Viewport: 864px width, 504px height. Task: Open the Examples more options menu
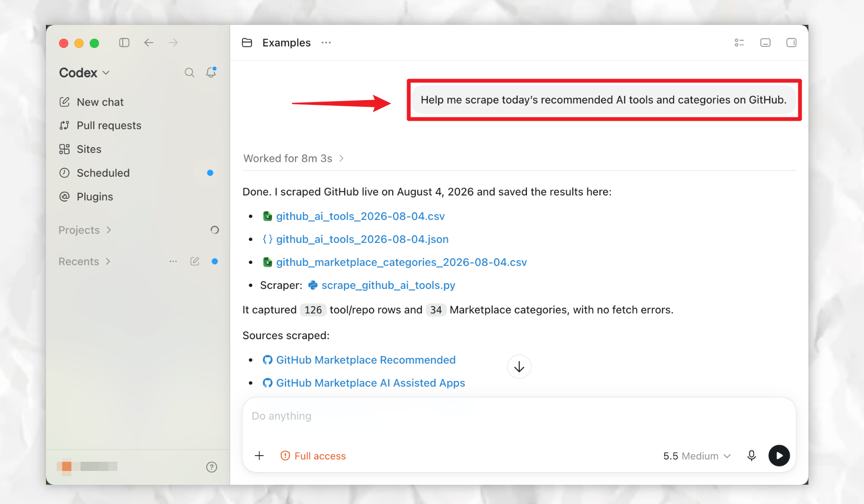point(326,43)
